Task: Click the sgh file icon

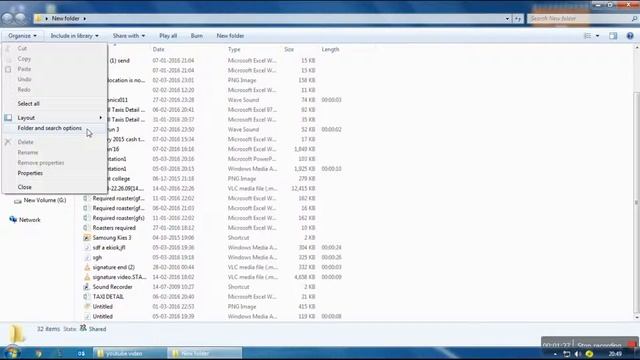Action: point(87,258)
